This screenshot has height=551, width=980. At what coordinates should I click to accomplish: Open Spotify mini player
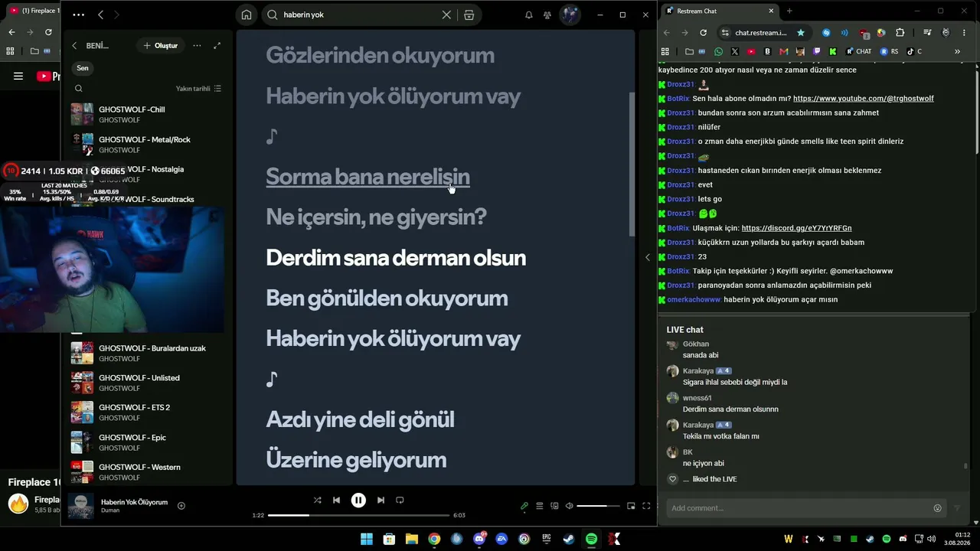(x=631, y=506)
